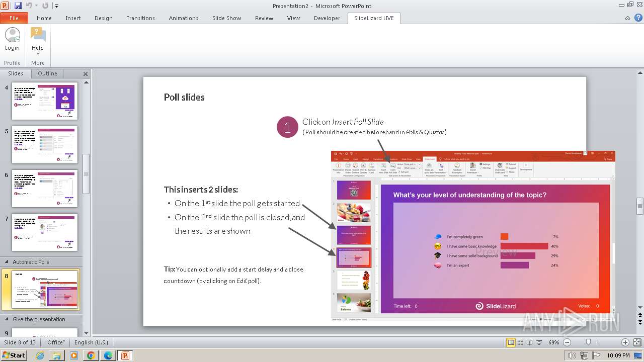Screen dimensions: 644x362
Task: Click the Tip paragraph on the slide
Action: pyautogui.click(x=233, y=275)
